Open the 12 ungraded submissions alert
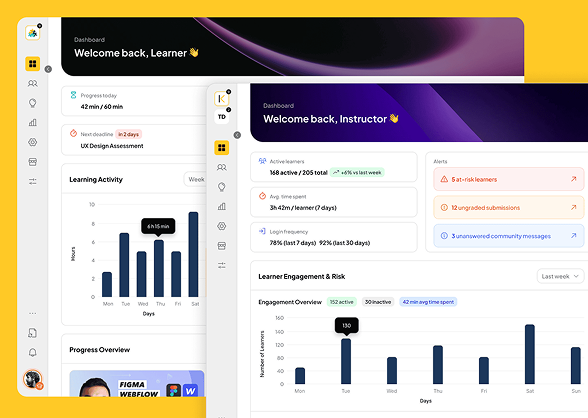588x418 pixels. (x=508, y=207)
